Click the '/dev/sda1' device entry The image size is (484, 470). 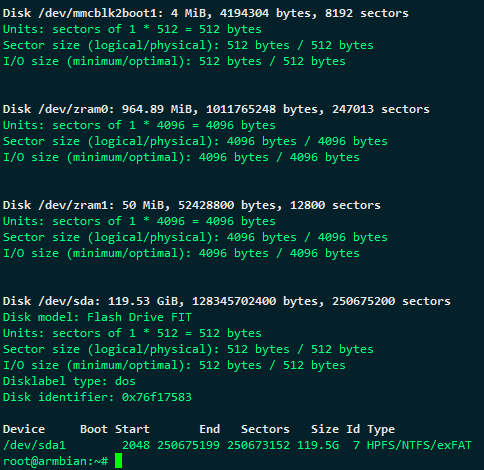34,445
